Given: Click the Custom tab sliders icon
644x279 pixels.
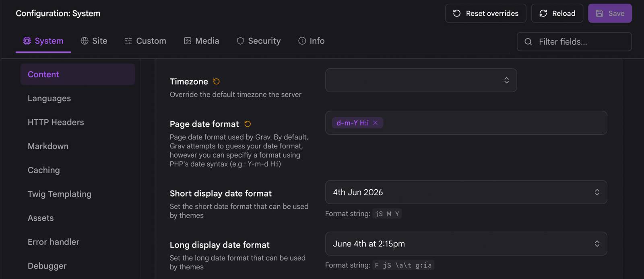Looking at the screenshot, I should tap(128, 41).
